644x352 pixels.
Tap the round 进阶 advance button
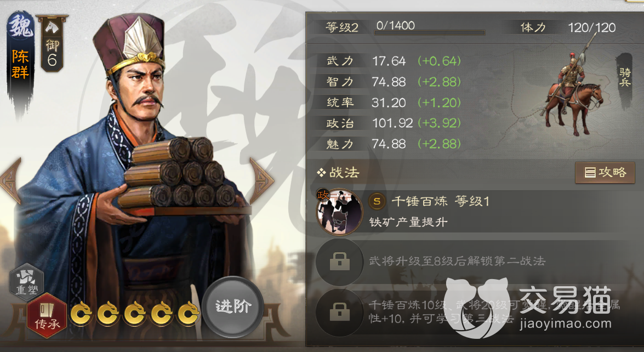[233, 306]
